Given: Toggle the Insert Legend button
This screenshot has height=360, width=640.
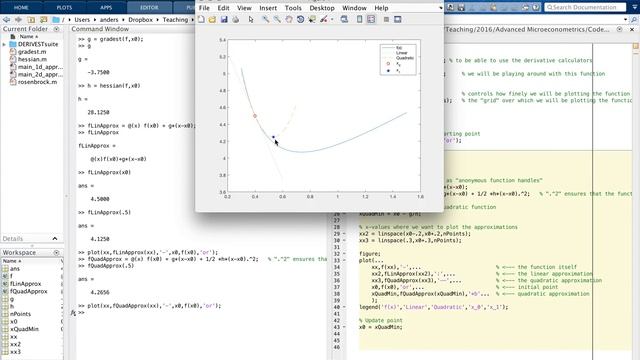Looking at the screenshot, I should (371, 19).
